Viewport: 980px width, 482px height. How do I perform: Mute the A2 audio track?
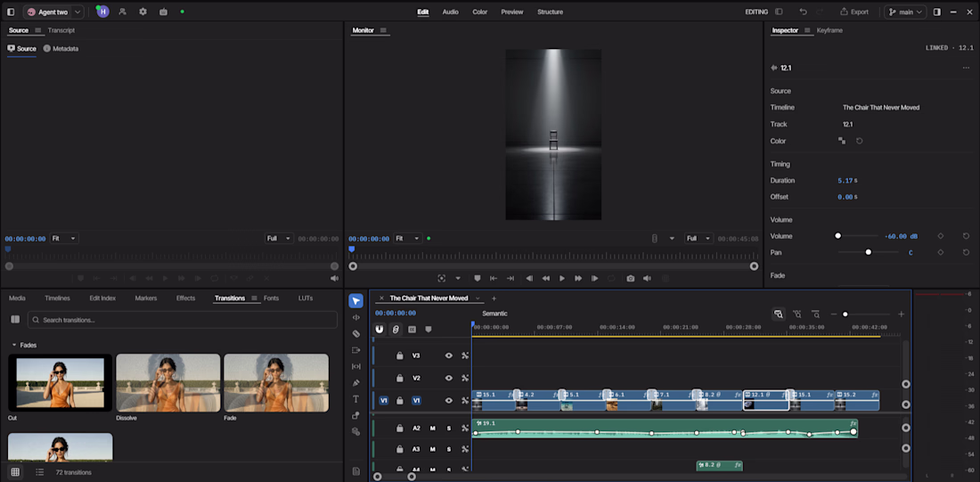(x=432, y=429)
